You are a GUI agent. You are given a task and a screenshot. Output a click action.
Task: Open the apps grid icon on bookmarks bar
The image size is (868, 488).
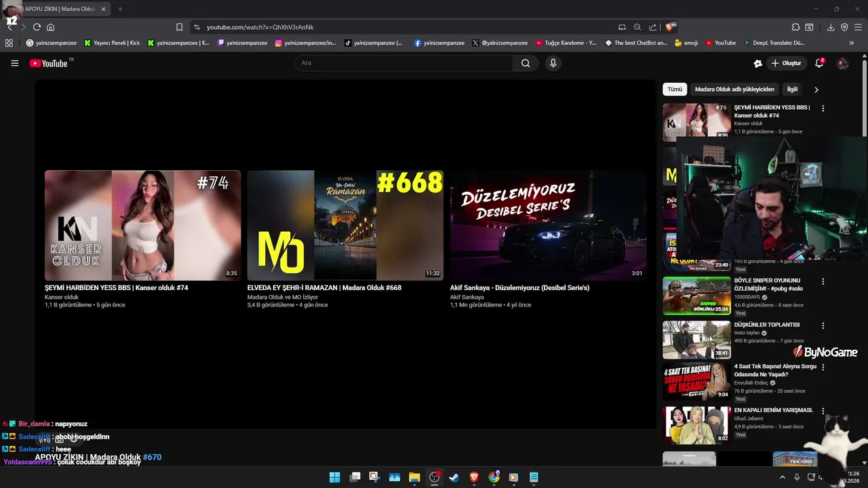[9, 43]
